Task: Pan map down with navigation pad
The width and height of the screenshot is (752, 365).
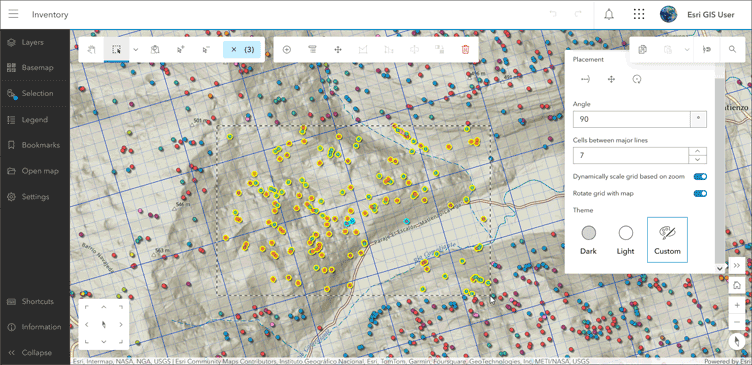Action: (104, 341)
